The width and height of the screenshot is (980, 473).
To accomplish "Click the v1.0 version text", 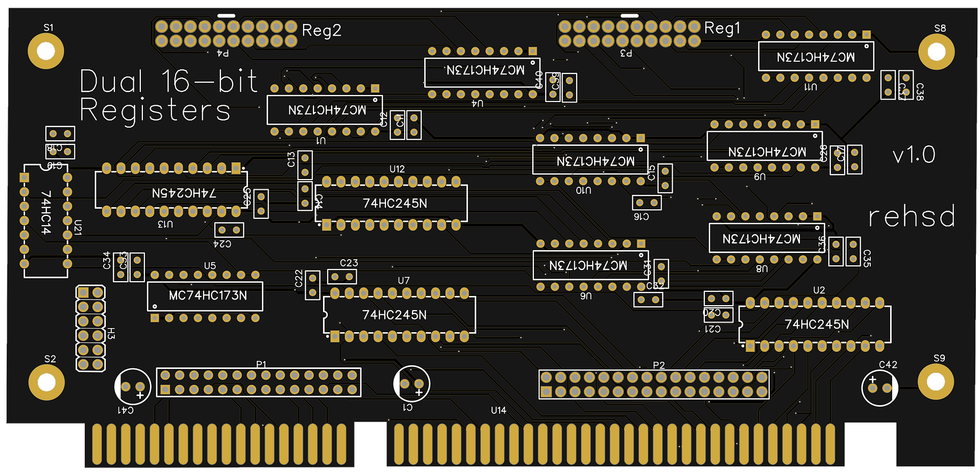I will point(914,155).
